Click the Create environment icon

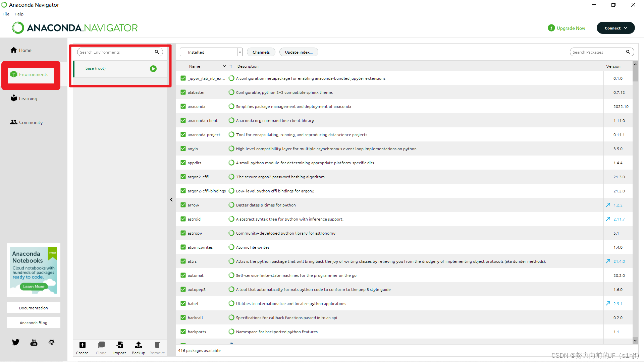(x=82, y=346)
